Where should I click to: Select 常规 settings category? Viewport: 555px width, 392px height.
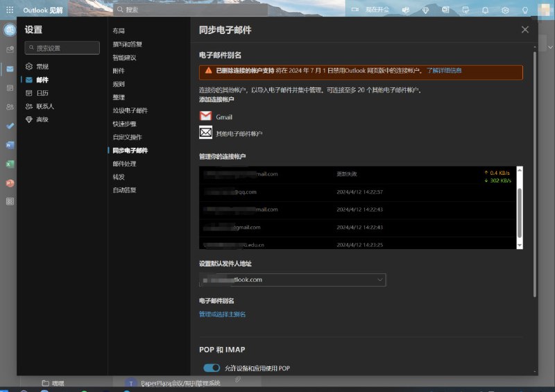coord(42,67)
